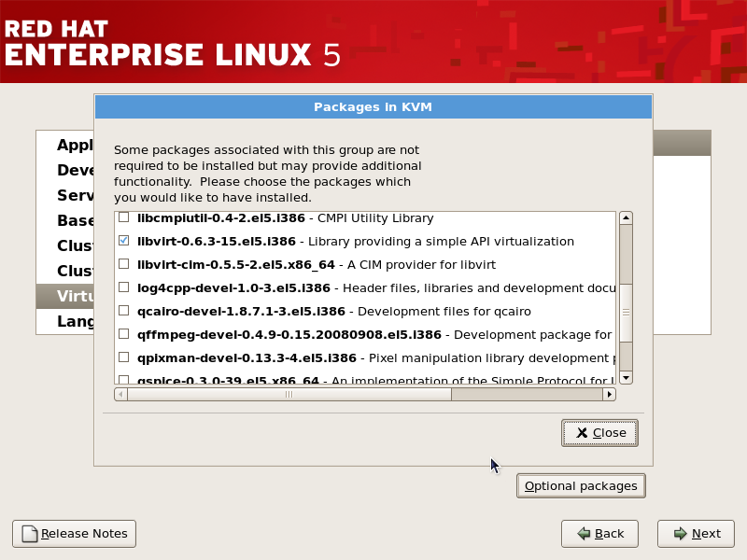Viewport: 747px width, 560px height.
Task: Click the left arrow icon on Back
Action: (584, 534)
